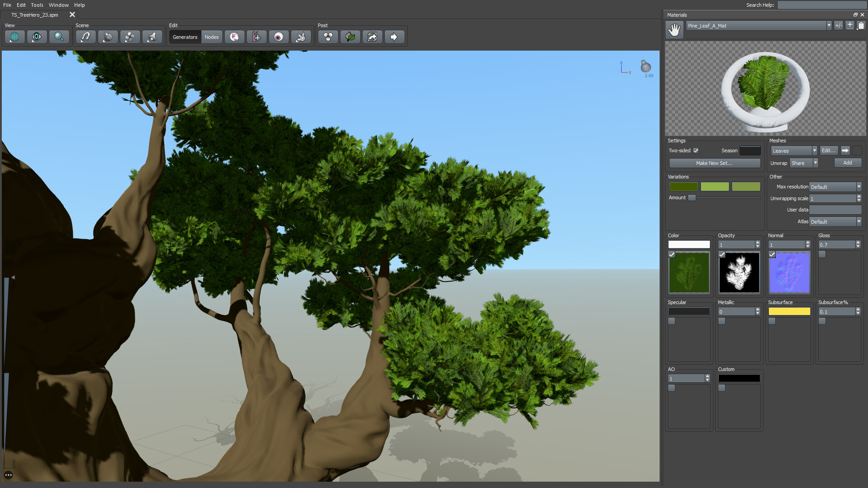Select Nodes edit mode
868x488 pixels.
click(x=212, y=37)
